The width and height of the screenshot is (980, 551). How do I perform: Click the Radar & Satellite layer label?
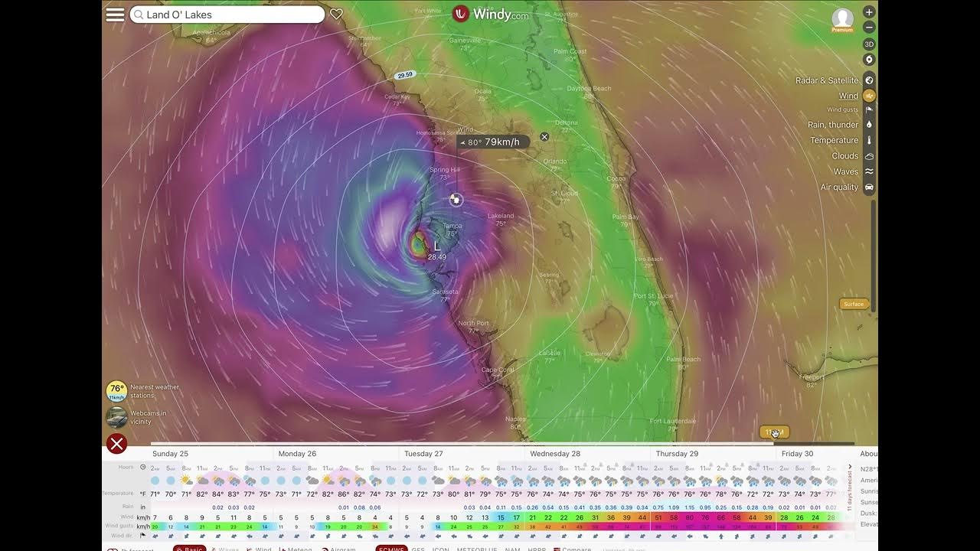pos(827,80)
